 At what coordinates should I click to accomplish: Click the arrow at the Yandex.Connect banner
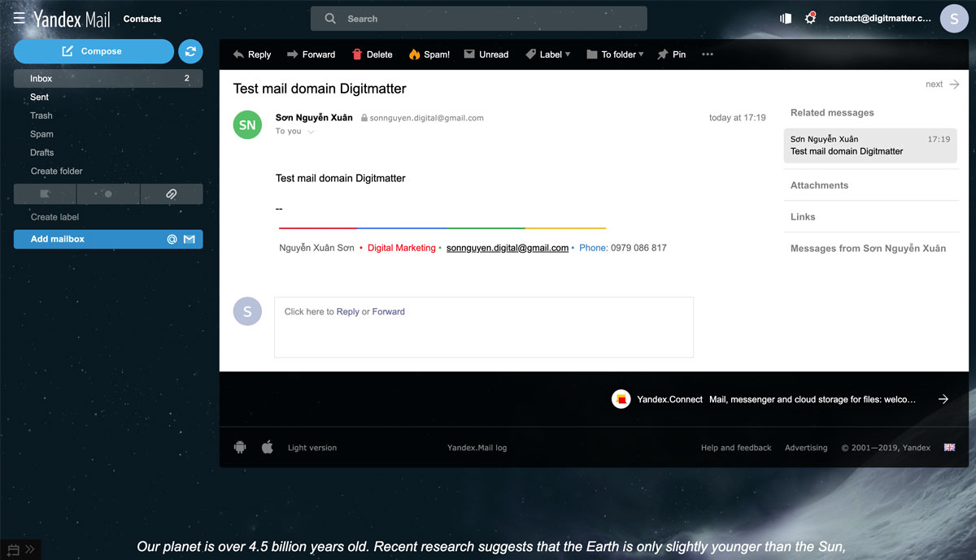943,399
